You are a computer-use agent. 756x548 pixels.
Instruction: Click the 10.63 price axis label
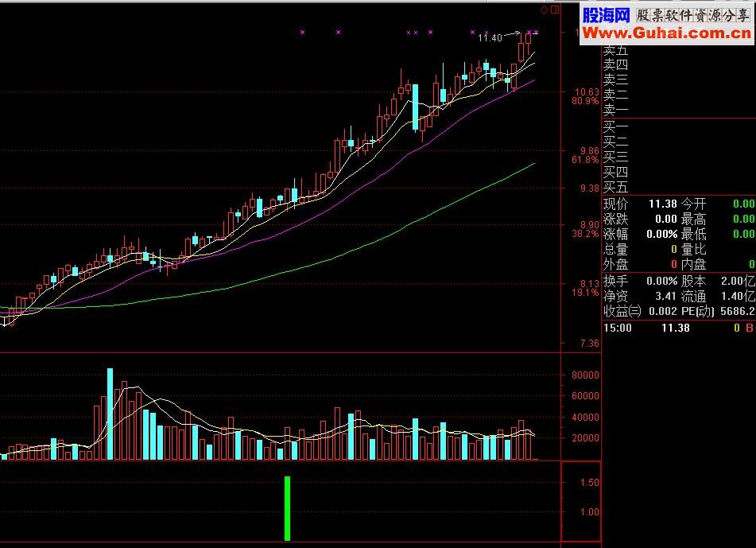click(x=587, y=91)
